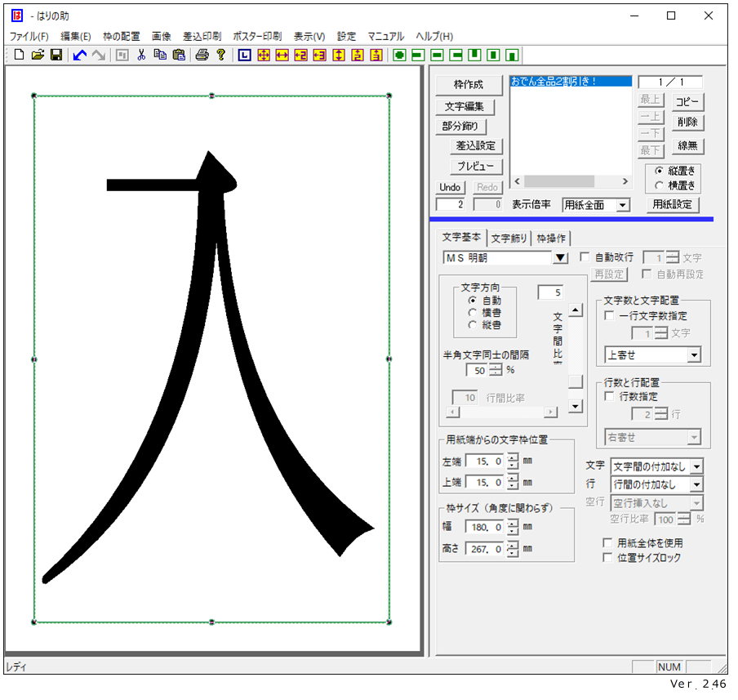Image resolution: width=738 pixels, height=700 pixels.
Task: Click the 部分飾り button
Action: [460, 127]
